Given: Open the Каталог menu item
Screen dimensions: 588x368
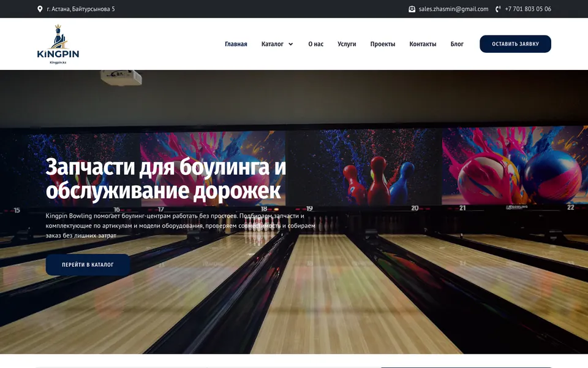Looking at the screenshot, I should (x=272, y=44).
